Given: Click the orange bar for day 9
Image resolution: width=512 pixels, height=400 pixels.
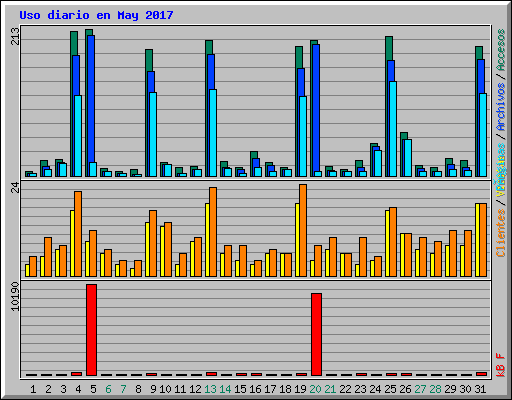Looking at the screenshot, I should coord(153,243).
